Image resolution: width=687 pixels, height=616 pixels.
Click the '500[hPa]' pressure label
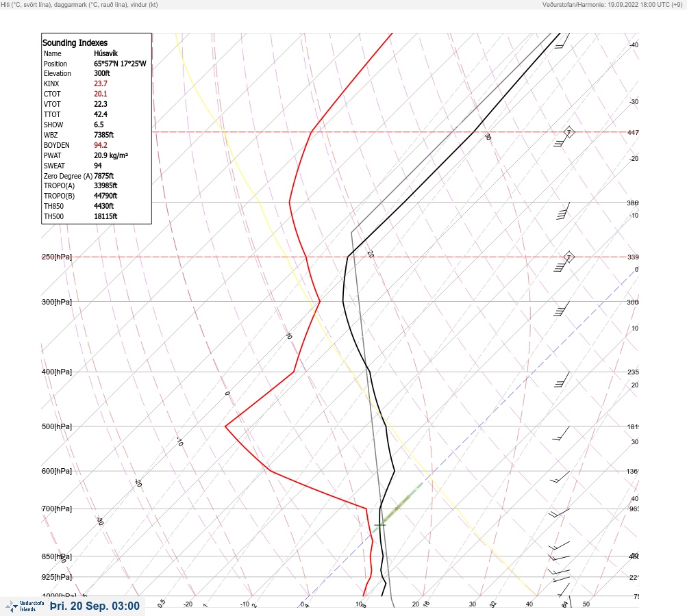click(57, 426)
